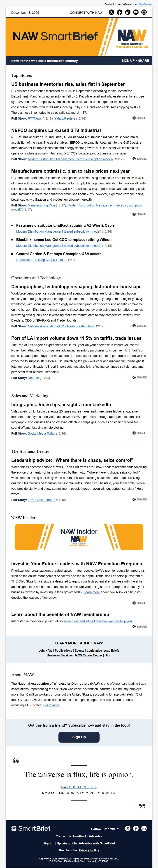
Task: Open the footer Facebook icon by Follow SmartBrief
Action: [x=136, y=828]
